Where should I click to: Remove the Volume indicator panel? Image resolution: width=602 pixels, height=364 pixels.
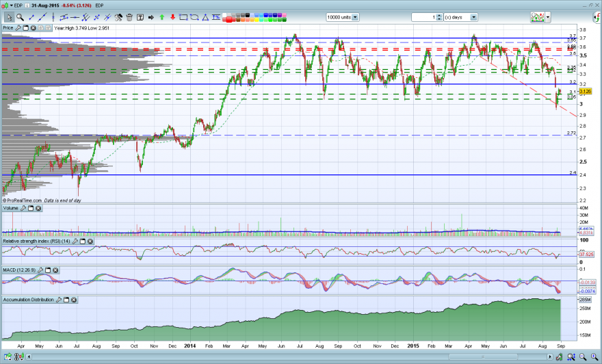coord(38,208)
